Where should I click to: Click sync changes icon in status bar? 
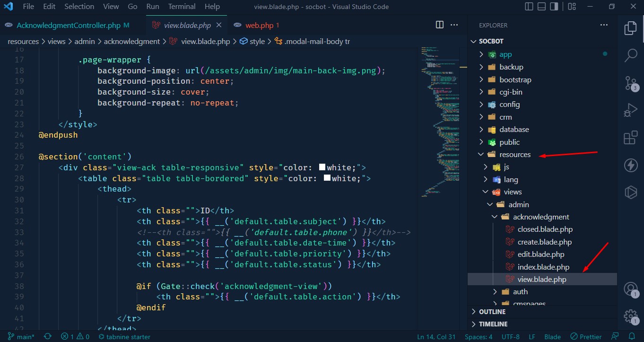click(48, 337)
